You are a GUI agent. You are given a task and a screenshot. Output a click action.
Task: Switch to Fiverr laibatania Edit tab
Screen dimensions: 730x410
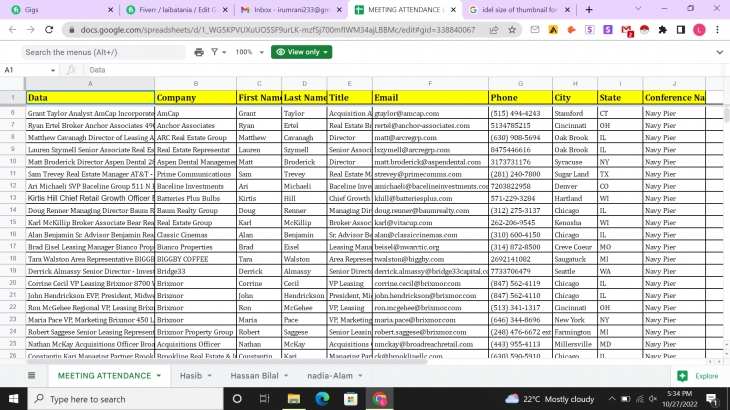(177, 10)
